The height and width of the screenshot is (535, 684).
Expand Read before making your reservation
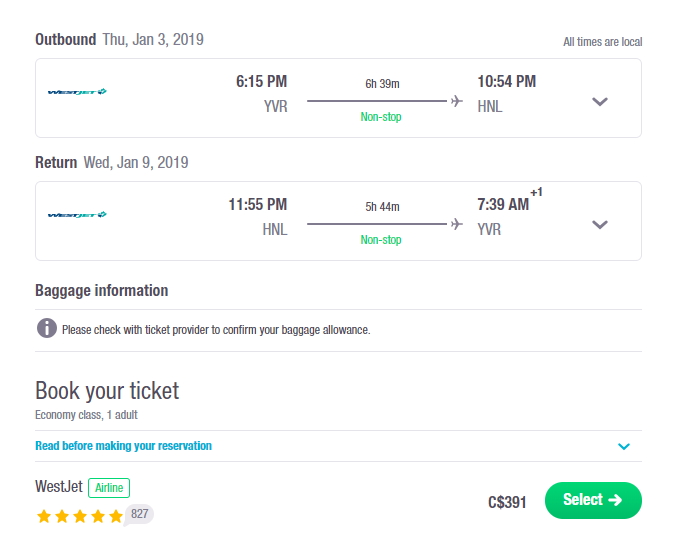click(x=624, y=446)
